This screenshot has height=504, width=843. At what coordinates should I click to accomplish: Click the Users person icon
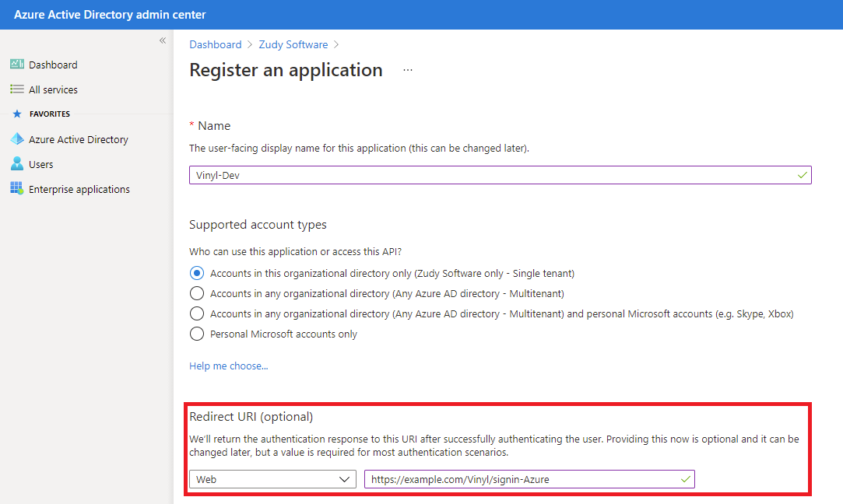click(x=16, y=164)
